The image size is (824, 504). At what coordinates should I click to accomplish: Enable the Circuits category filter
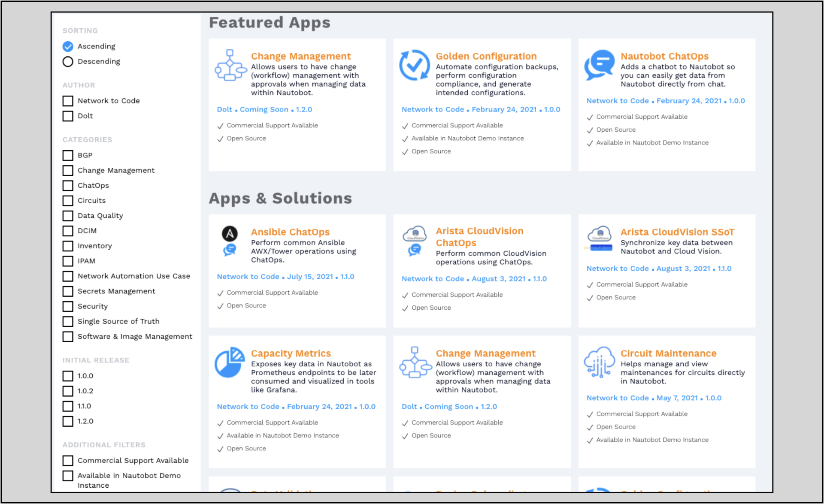68,201
